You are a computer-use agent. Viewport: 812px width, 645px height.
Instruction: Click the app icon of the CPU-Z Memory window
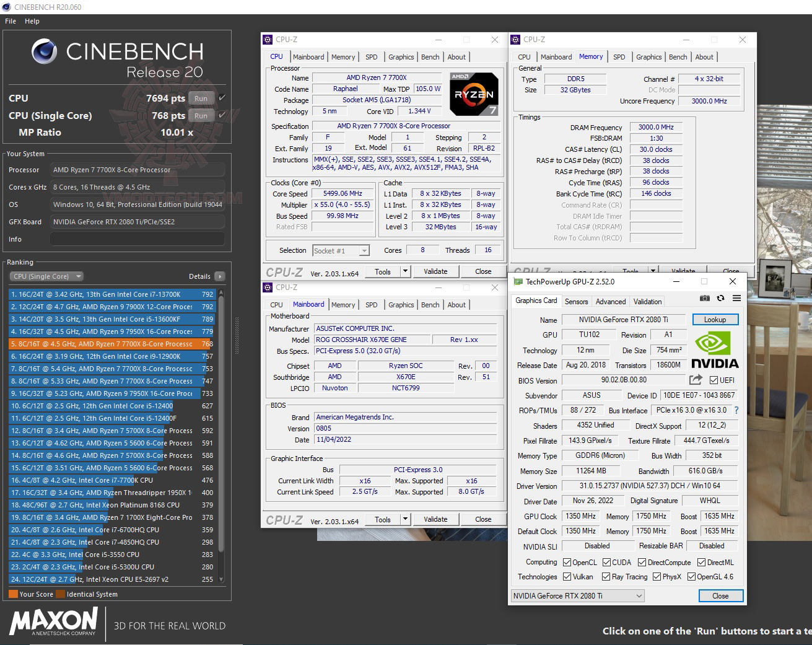click(x=515, y=40)
